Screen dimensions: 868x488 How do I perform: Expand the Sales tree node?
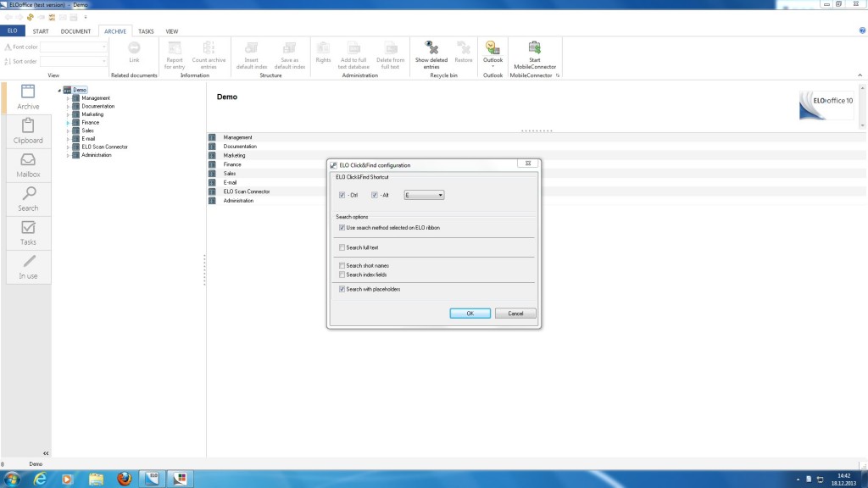68,130
